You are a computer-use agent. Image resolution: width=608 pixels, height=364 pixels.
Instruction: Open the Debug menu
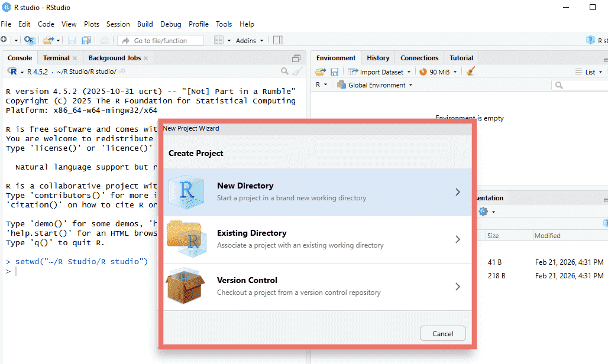tap(170, 24)
